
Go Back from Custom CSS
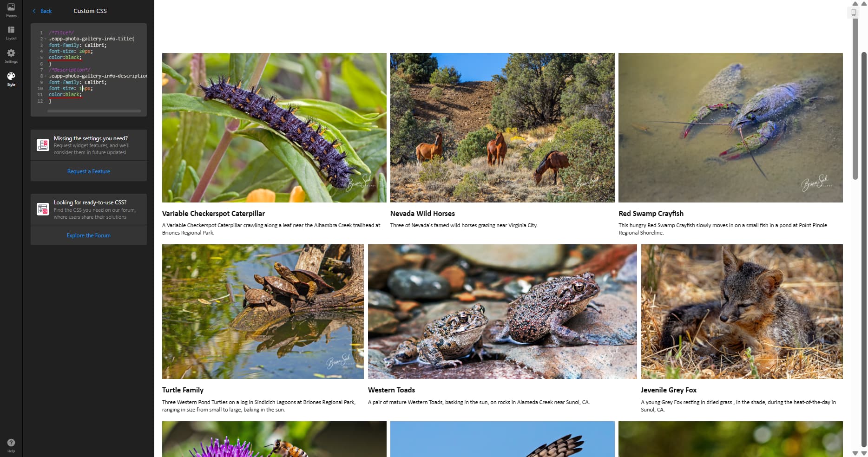tap(42, 11)
